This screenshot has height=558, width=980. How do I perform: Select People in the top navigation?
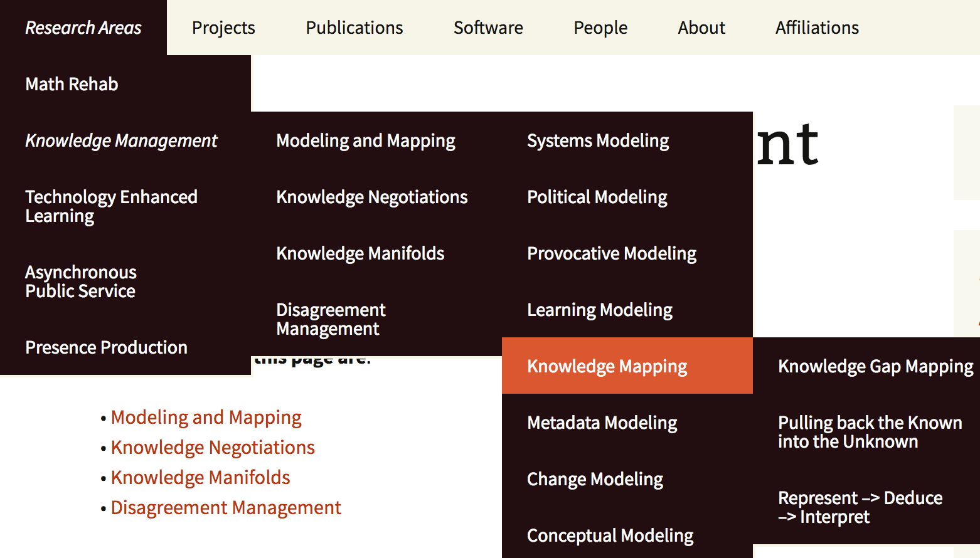[600, 28]
